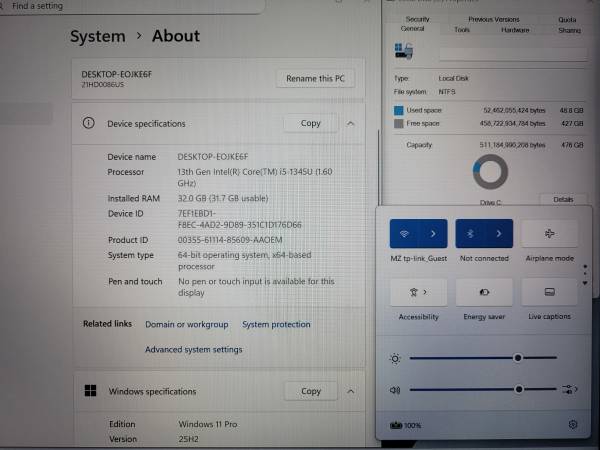The height and width of the screenshot is (450, 600).
Task: Open the Security tab in Properties
Action: (417, 19)
